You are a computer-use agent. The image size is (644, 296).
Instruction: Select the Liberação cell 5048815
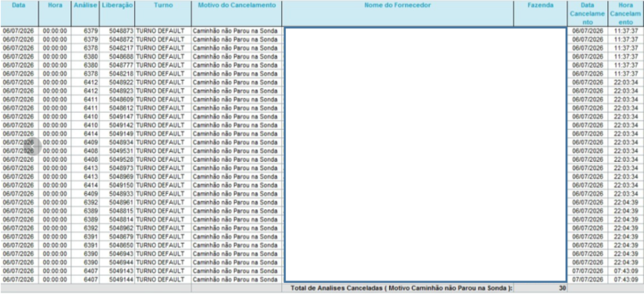coord(117,211)
